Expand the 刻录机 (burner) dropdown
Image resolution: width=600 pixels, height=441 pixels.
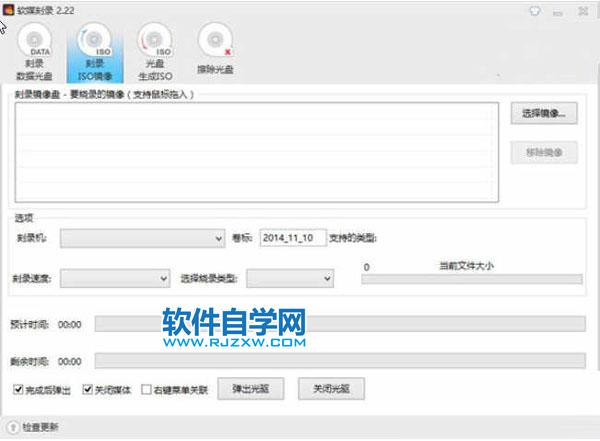point(143,238)
